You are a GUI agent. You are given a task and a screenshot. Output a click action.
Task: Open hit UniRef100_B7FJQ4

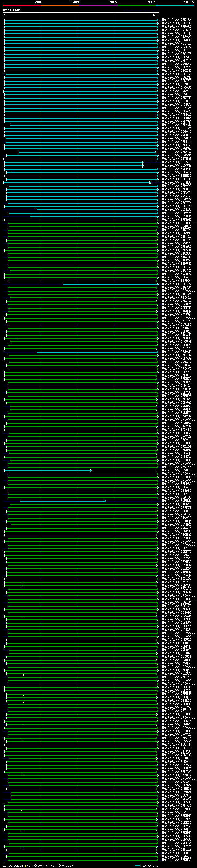(x=177, y=33)
